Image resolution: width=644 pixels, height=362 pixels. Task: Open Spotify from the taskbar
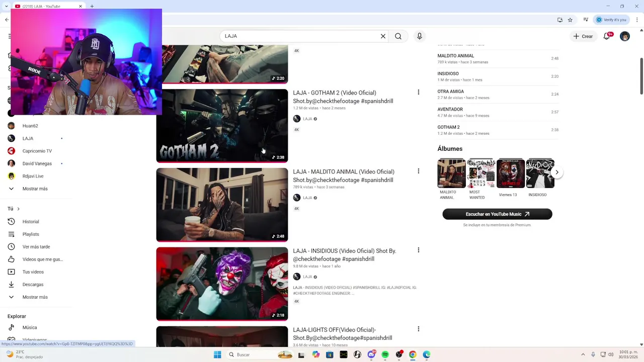pos(385,354)
